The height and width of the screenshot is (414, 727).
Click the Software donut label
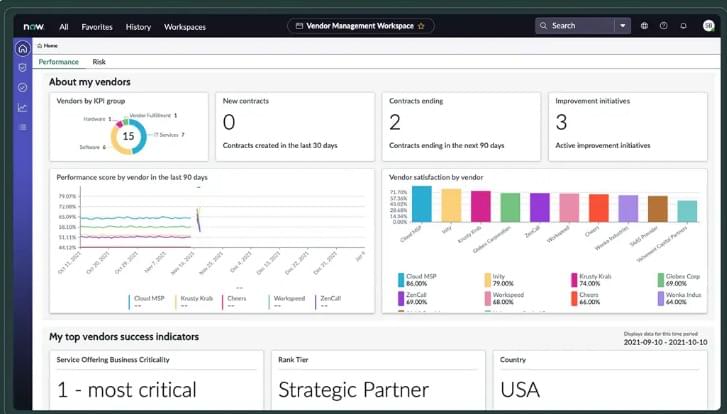pyautogui.click(x=93, y=147)
